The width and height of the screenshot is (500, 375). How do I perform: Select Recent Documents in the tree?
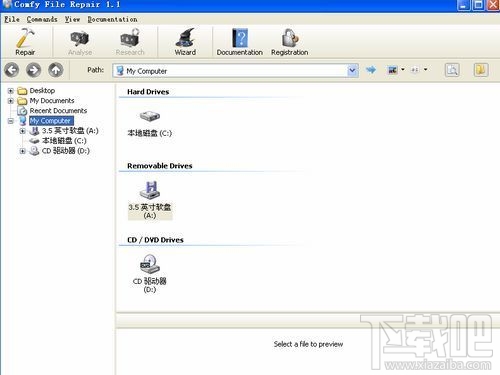click(x=58, y=111)
